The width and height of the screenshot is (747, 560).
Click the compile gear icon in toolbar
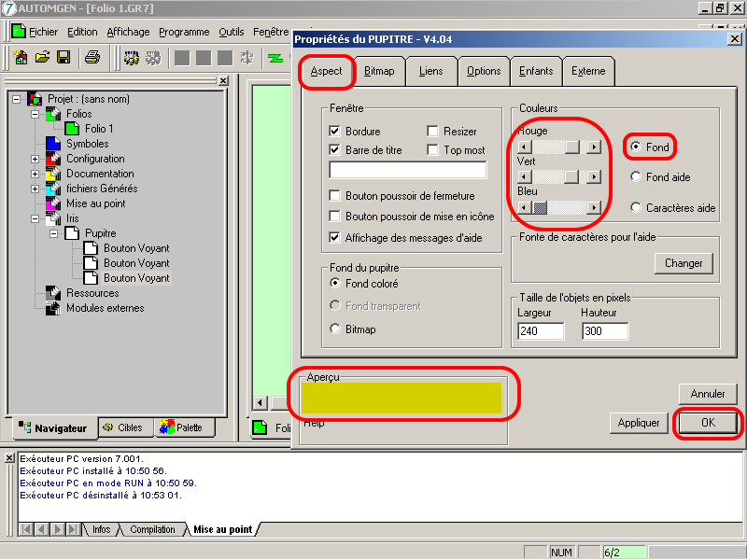pyautogui.click(x=132, y=58)
